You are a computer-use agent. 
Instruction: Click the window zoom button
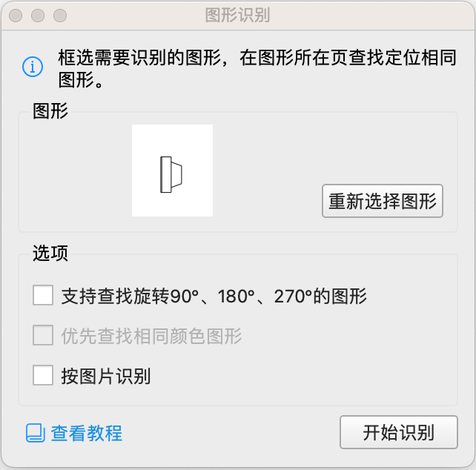(60, 15)
